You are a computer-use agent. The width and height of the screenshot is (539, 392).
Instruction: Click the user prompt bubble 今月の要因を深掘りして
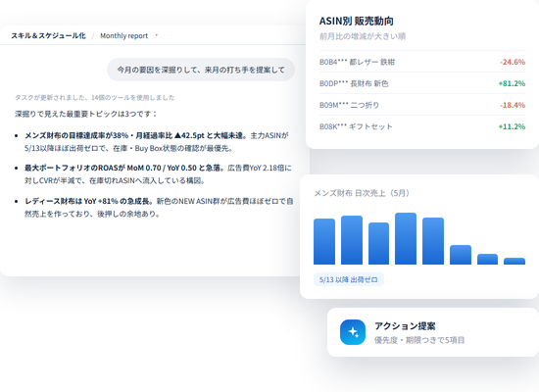pos(201,70)
